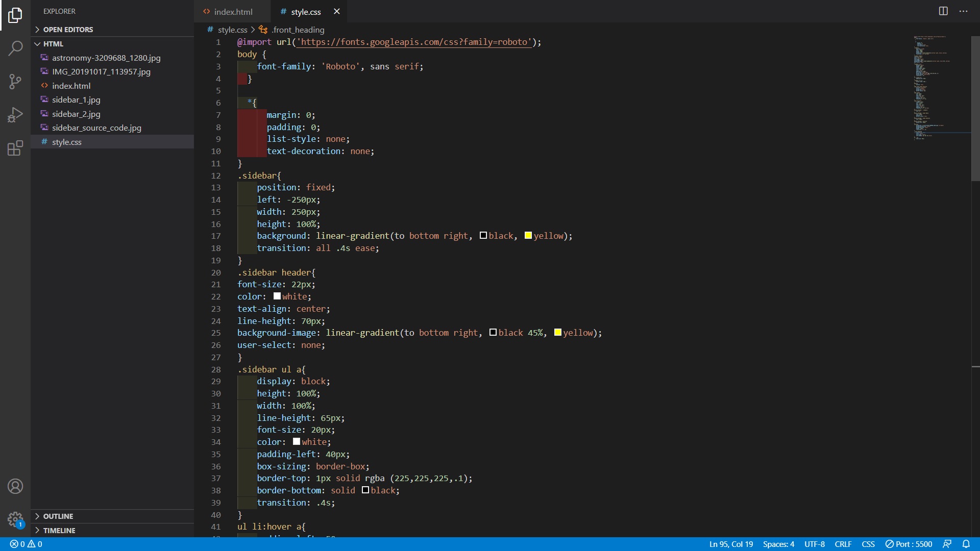Click the black color swatch on line 38
980x551 pixels.
(x=365, y=490)
